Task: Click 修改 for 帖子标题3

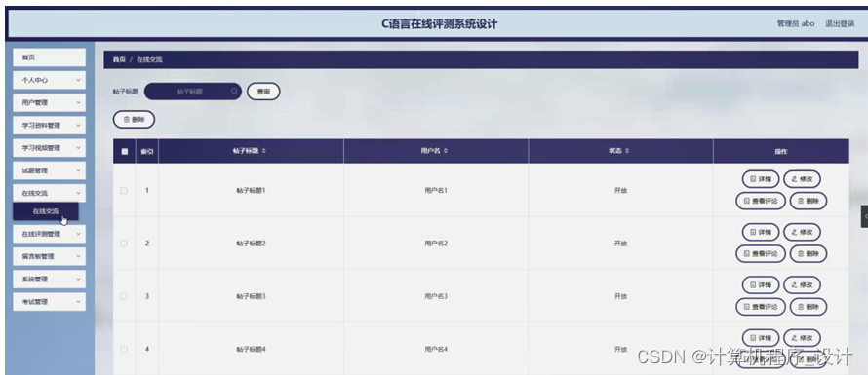Action: click(802, 285)
